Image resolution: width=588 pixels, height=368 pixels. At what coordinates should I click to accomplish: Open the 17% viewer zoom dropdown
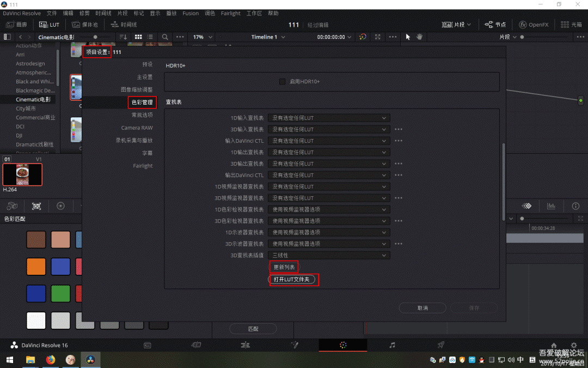(203, 37)
